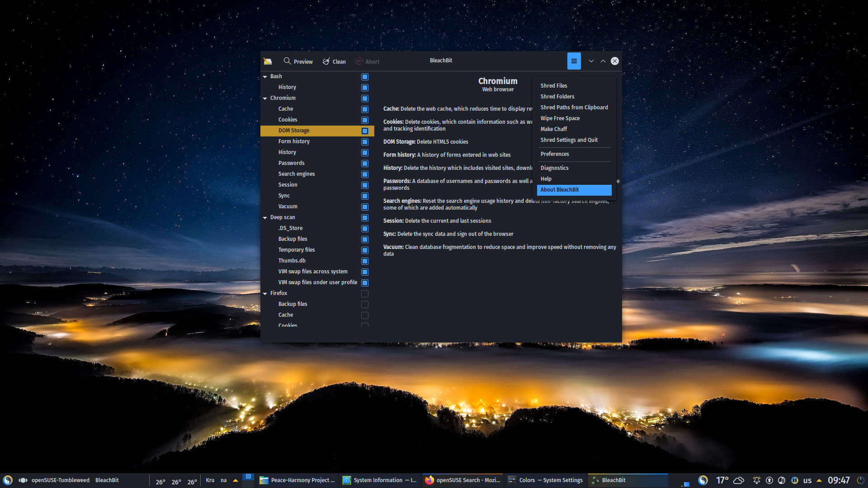
Task: Collapse the Firefox tree group
Action: coord(265,294)
